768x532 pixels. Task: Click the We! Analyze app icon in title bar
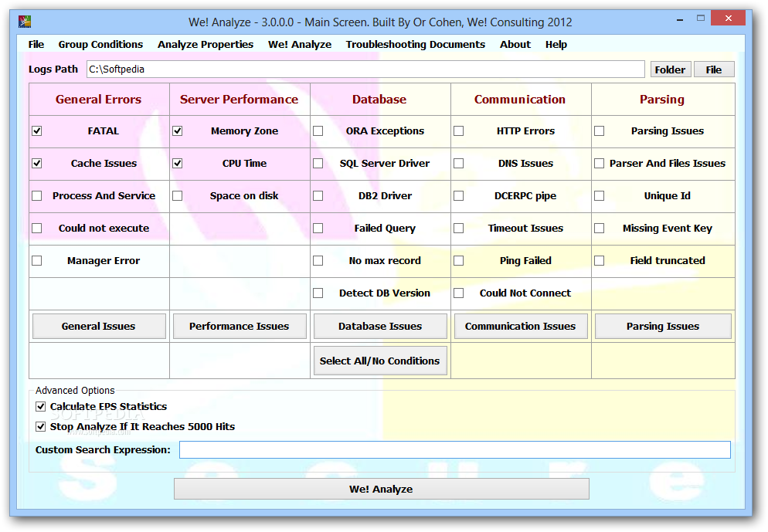[x=25, y=22]
